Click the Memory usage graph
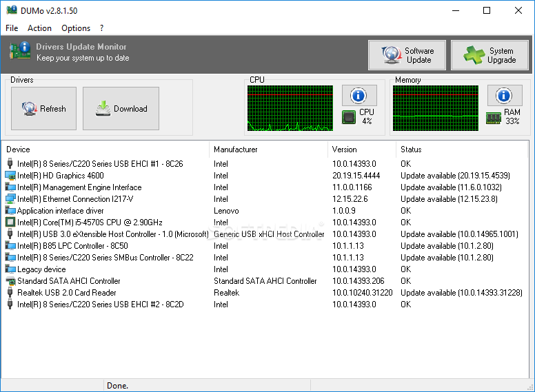The width and height of the screenshot is (535, 392). coord(435,108)
